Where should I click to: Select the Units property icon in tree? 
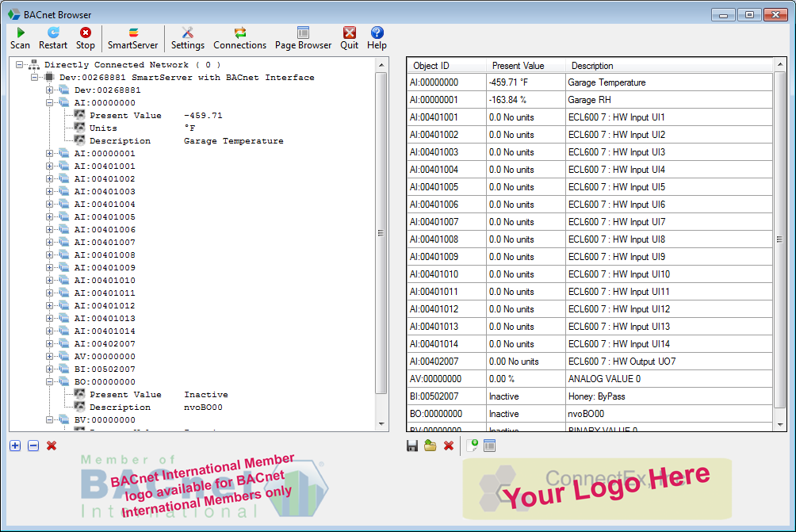pos(80,128)
